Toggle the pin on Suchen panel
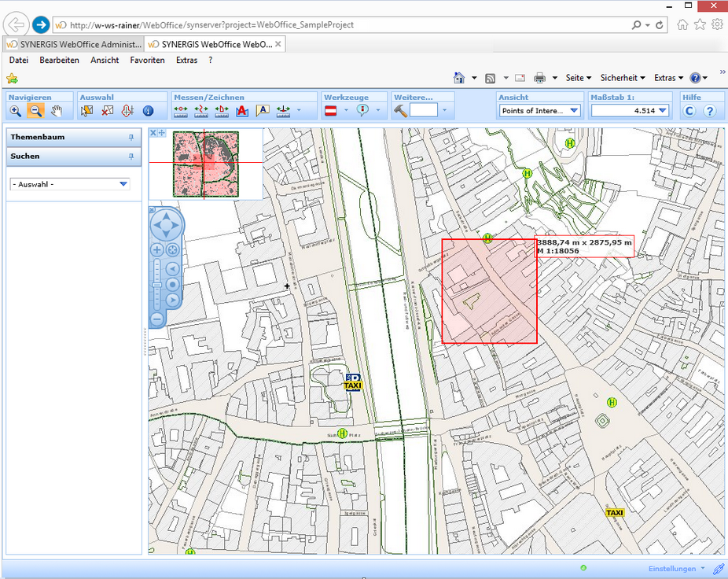This screenshot has width=728, height=579. pyautogui.click(x=131, y=157)
